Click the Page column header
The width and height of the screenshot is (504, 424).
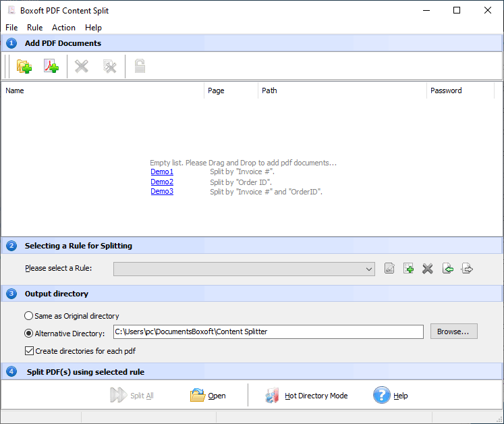(x=231, y=90)
